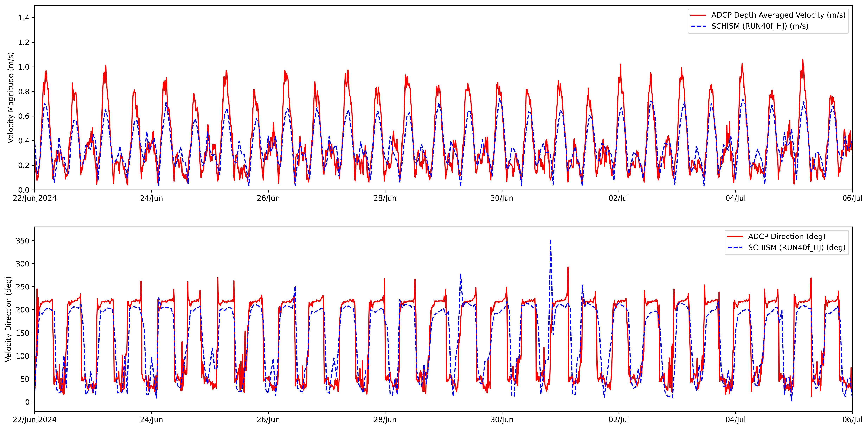
Task: Click the 0.0 tick on magnitude axis
Action: [x=24, y=190]
